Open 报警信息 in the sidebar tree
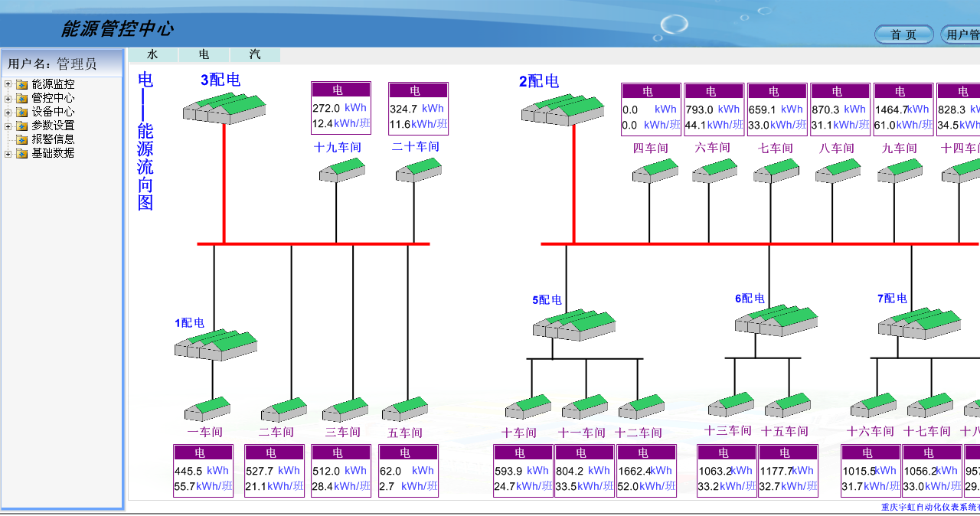Image resolution: width=980 pixels, height=516 pixels. coord(53,139)
